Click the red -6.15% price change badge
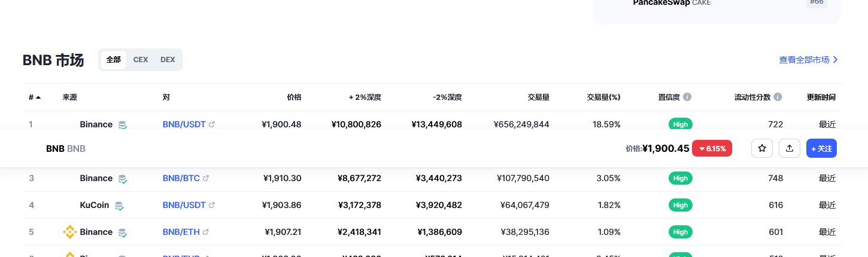 coord(712,149)
